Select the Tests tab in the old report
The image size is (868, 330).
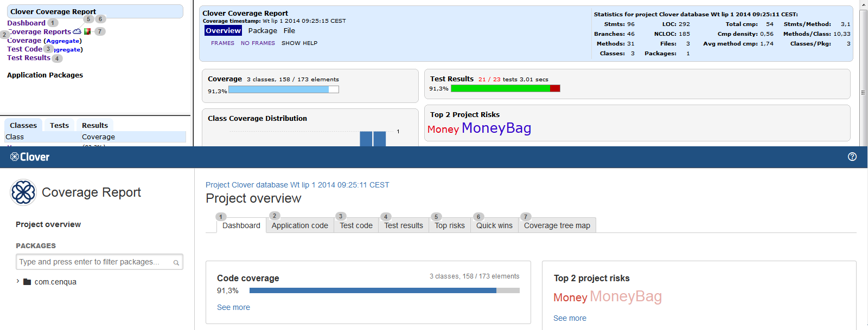(59, 125)
